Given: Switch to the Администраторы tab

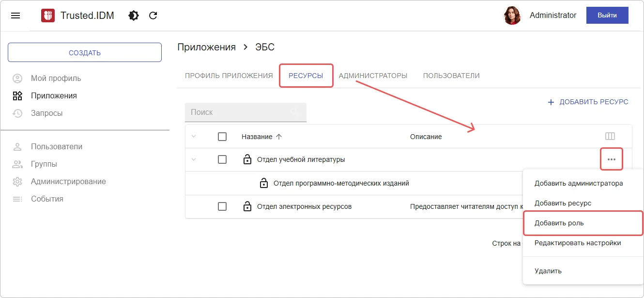Looking at the screenshot, I should point(373,76).
